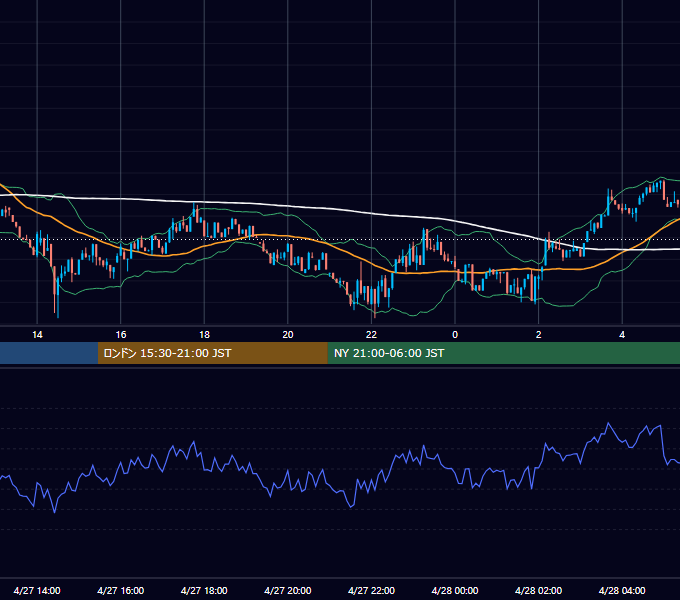Select the London session band 15:30-21:00 JST
The height and width of the screenshot is (600, 680).
tap(212, 353)
